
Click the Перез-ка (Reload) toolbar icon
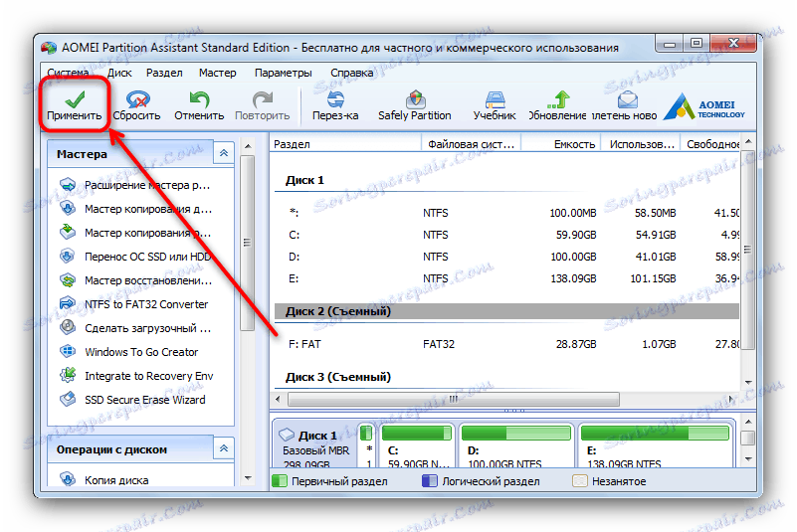click(335, 99)
